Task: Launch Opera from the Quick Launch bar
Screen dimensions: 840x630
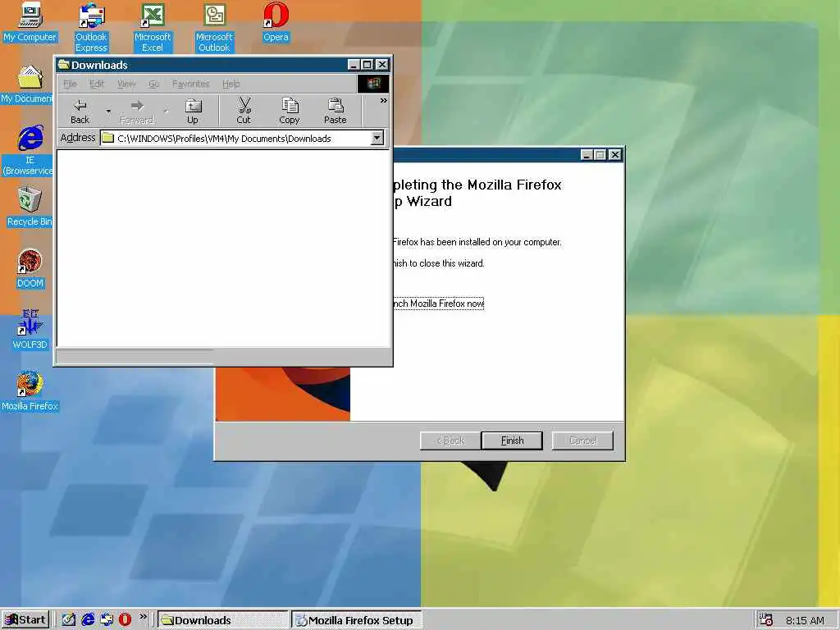Action: tap(125, 620)
